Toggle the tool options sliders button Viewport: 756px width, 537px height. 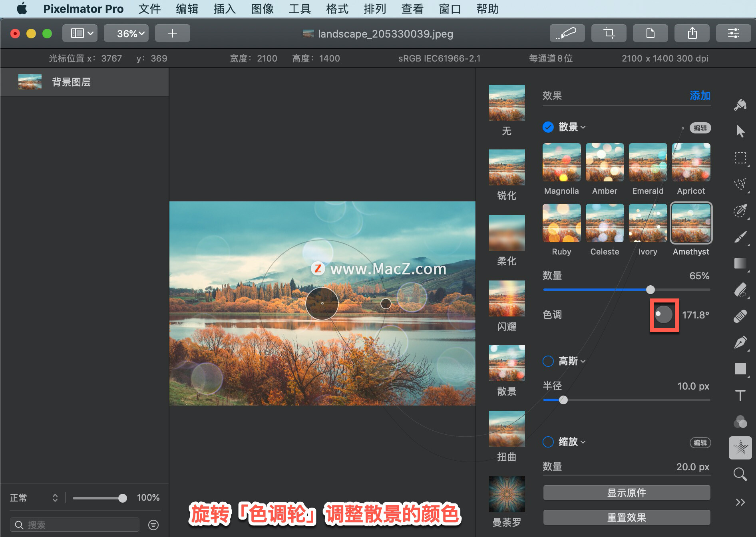tap(734, 33)
